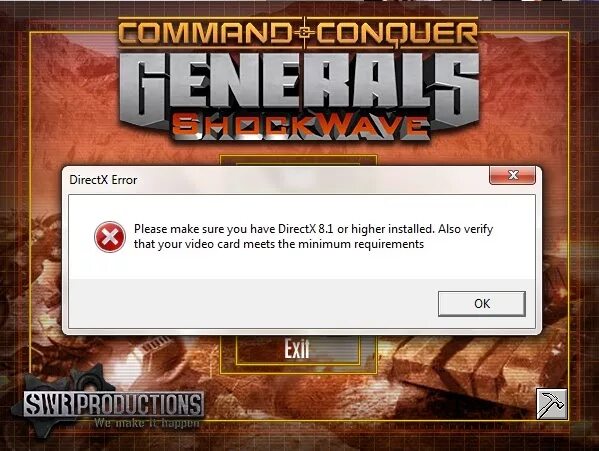Click the orange ShockWave logo text
This screenshot has height=451, width=599.
tap(301, 127)
